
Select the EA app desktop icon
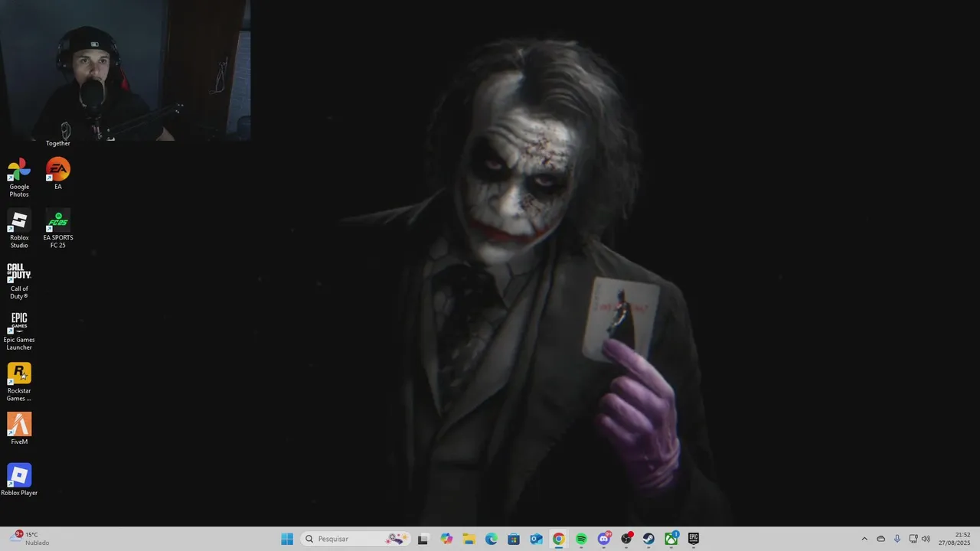coord(57,174)
